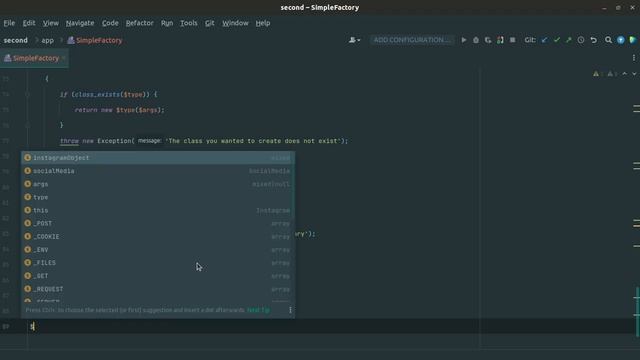Choose args completion suggestion
The width and height of the screenshot is (640, 360).
click(x=158, y=184)
